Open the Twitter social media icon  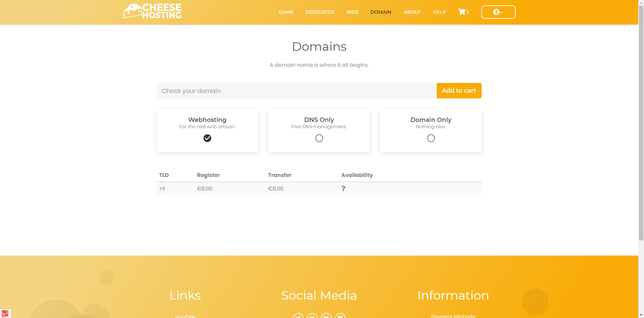(298, 316)
